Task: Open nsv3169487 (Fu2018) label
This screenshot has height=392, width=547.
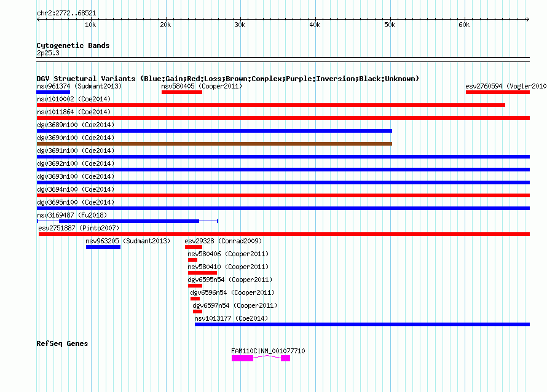Action: tap(72, 215)
